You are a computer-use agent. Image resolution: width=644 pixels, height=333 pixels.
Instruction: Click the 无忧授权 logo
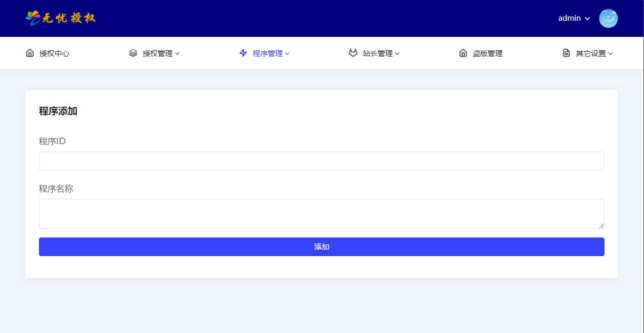pyautogui.click(x=61, y=18)
